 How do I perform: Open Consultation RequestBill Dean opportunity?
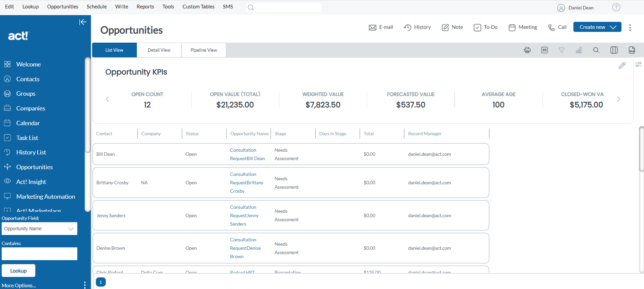tap(247, 154)
